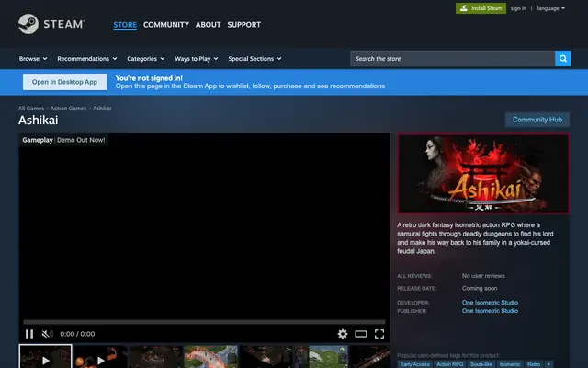Expand the Categories dropdown
The width and height of the screenshot is (588, 368).
point(146,59)
